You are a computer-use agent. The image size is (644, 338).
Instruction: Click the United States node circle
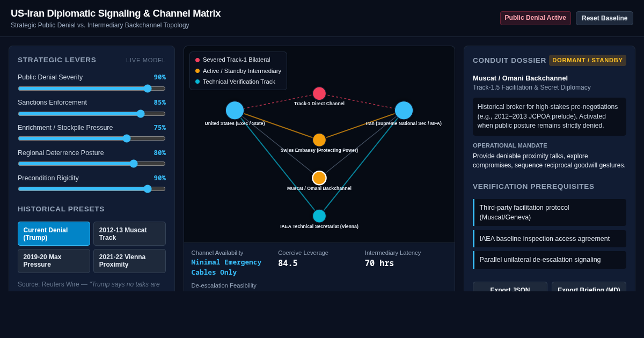pos(235,111)
